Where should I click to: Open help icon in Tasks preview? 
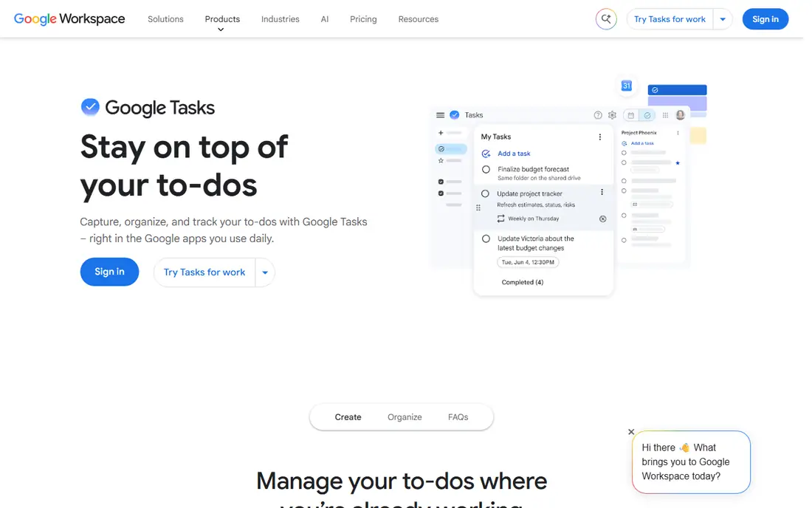(x=598, y=115)
